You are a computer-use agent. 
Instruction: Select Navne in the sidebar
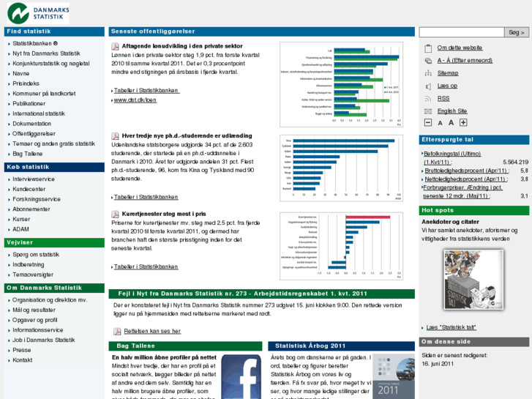(x=21, y=74)
